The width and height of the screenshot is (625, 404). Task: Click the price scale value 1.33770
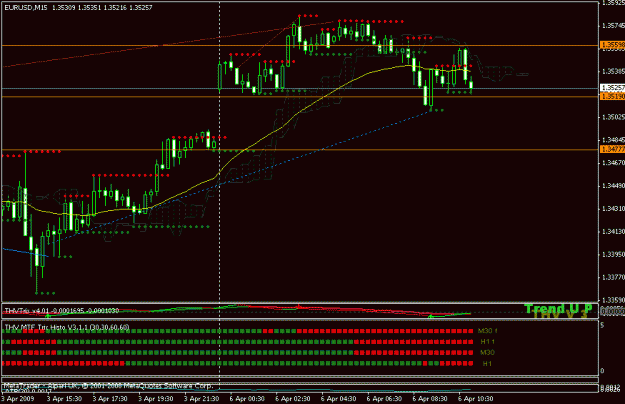[x=613, y=277]
